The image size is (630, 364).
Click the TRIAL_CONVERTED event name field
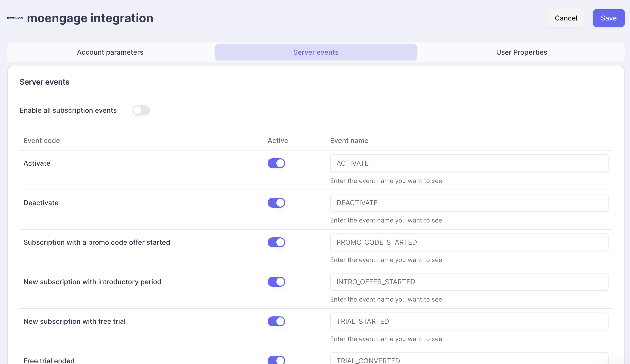pos(469,358)
